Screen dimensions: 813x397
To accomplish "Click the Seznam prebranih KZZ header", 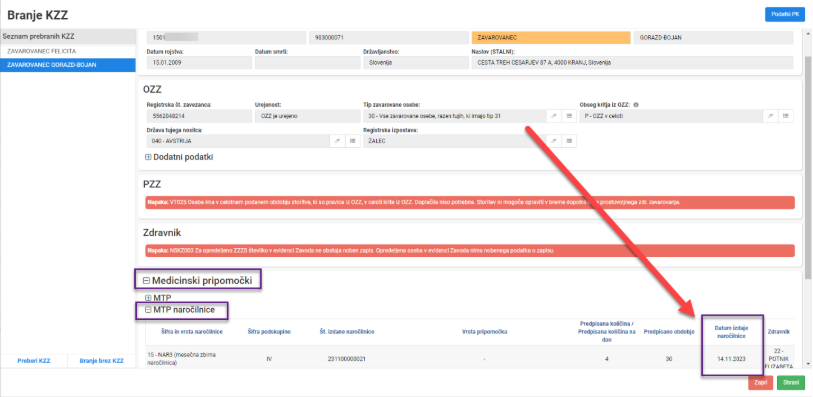I will pyautogui.click(x=68, y=37).
